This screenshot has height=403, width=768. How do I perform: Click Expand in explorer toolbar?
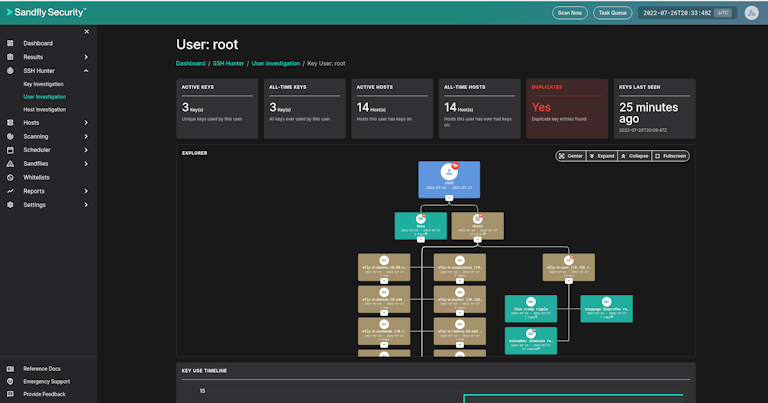[x=602, y=156]
